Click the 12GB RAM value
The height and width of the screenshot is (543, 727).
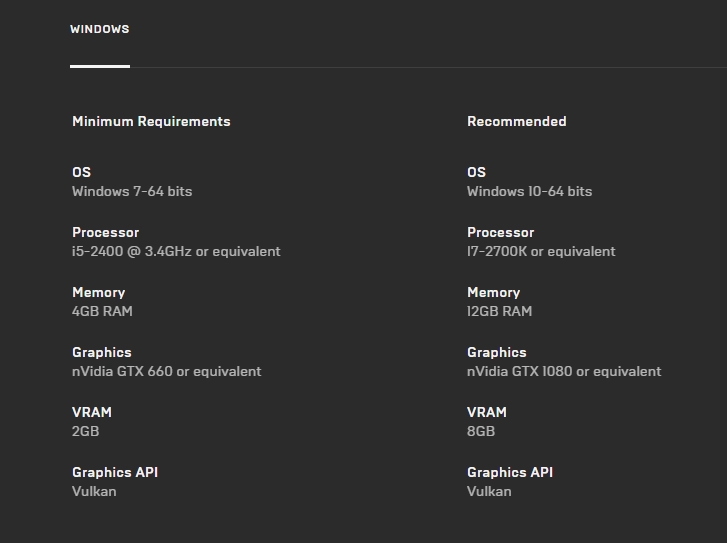499,311
